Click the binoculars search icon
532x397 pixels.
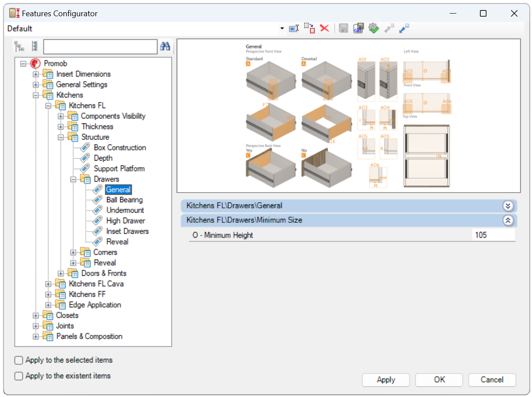coord(165,46)
